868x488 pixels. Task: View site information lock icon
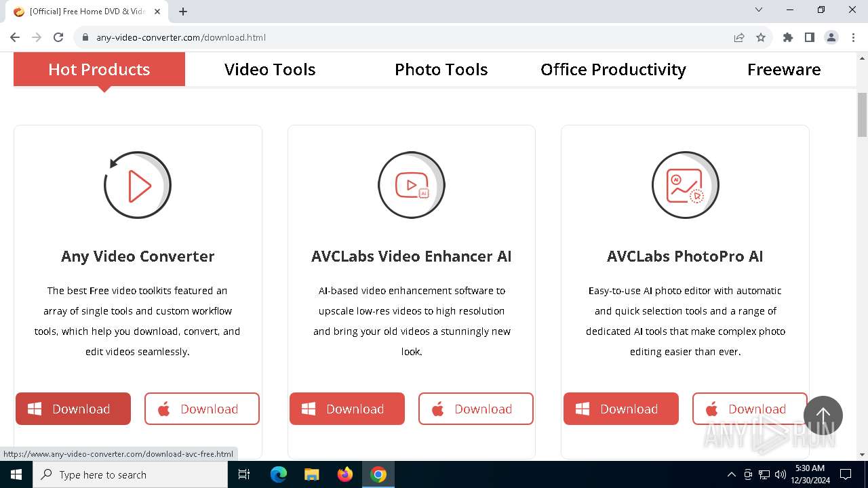coord(85,37)
